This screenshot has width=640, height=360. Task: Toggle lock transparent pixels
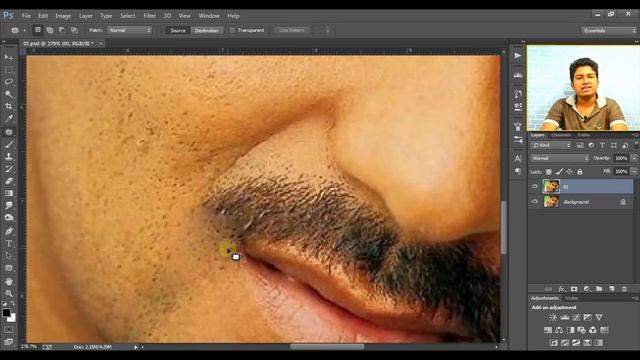549,172
